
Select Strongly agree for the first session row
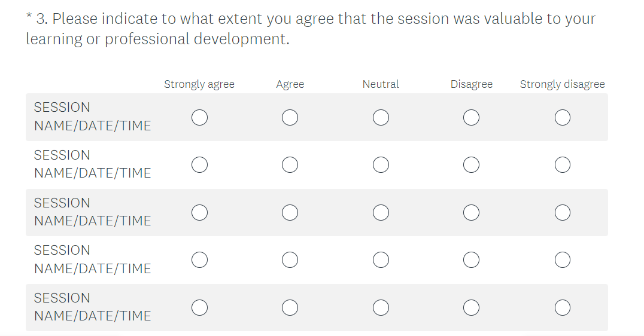coord(199,118)
